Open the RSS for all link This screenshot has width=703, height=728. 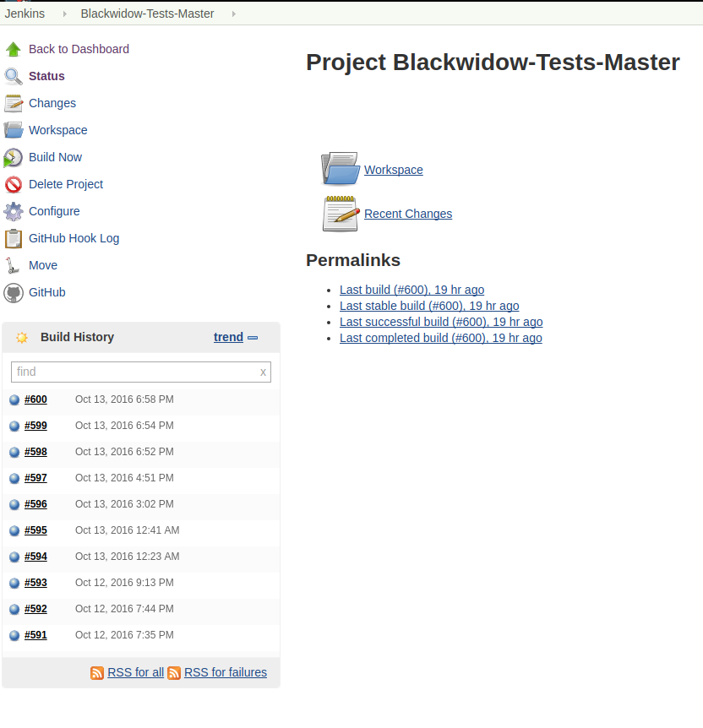point(136,672)
